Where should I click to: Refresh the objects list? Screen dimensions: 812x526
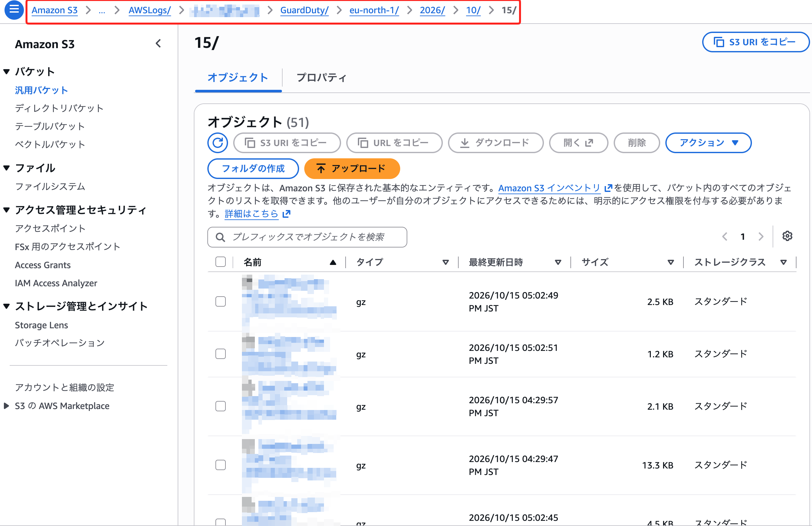[218, 143]
